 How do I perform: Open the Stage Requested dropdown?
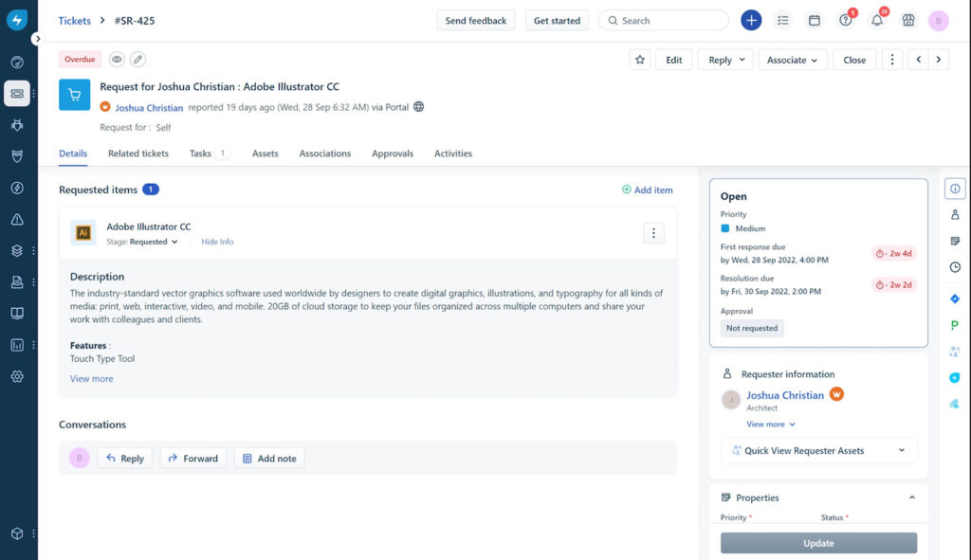(x=154, y=242)
